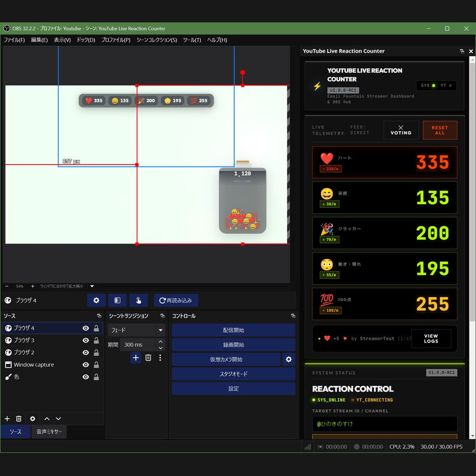Open the プロファイル(P) menu
This screenshot has height=476, width=476.
[116, 40]
